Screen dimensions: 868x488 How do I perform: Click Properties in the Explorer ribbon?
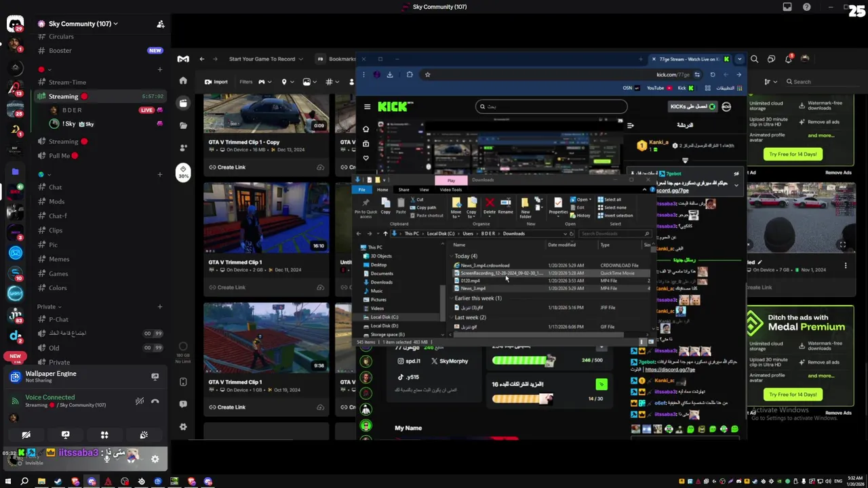pyautogui.click(x=557, y=206)
